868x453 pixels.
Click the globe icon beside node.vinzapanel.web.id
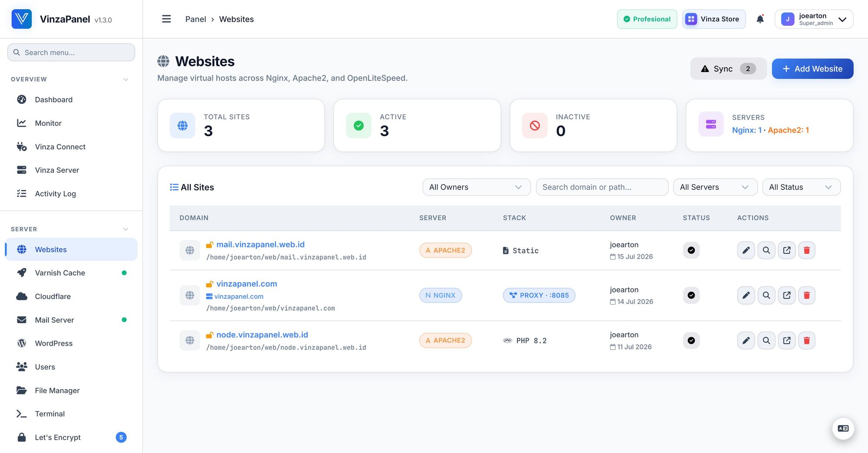point(190,341)
